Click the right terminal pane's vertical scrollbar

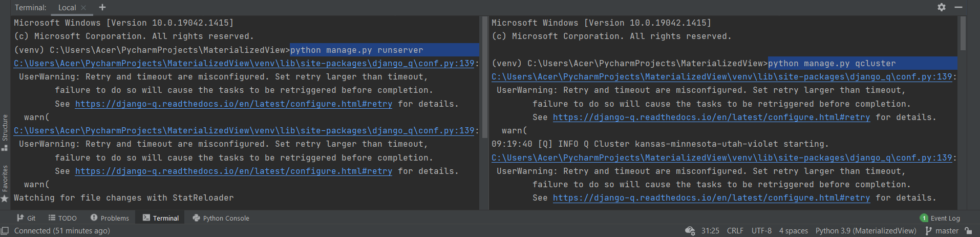click(963, 33)
